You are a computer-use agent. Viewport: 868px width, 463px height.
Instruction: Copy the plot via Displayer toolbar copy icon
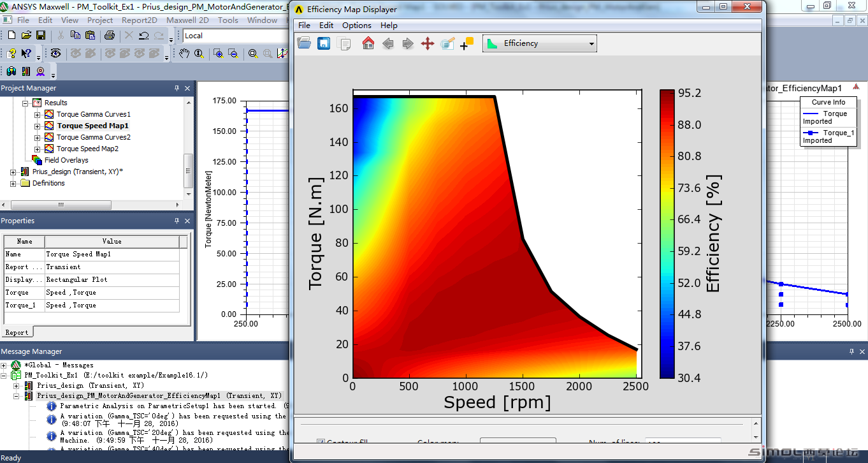(344, 43)
